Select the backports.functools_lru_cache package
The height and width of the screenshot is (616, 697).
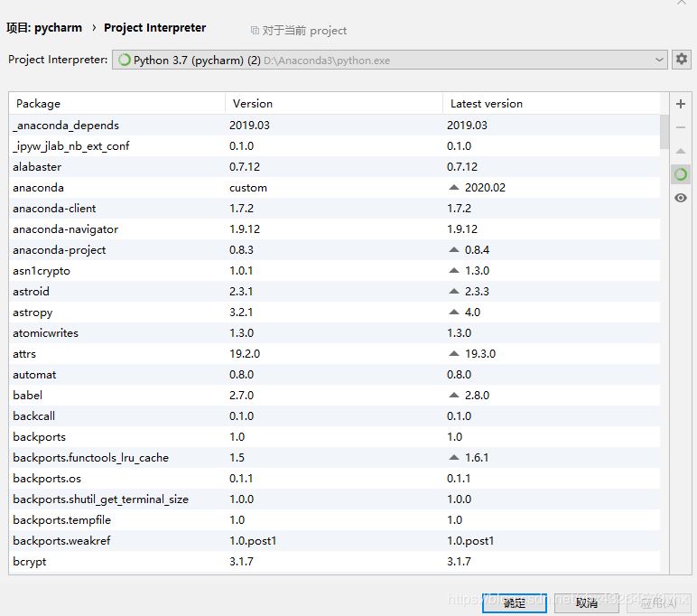334,457
